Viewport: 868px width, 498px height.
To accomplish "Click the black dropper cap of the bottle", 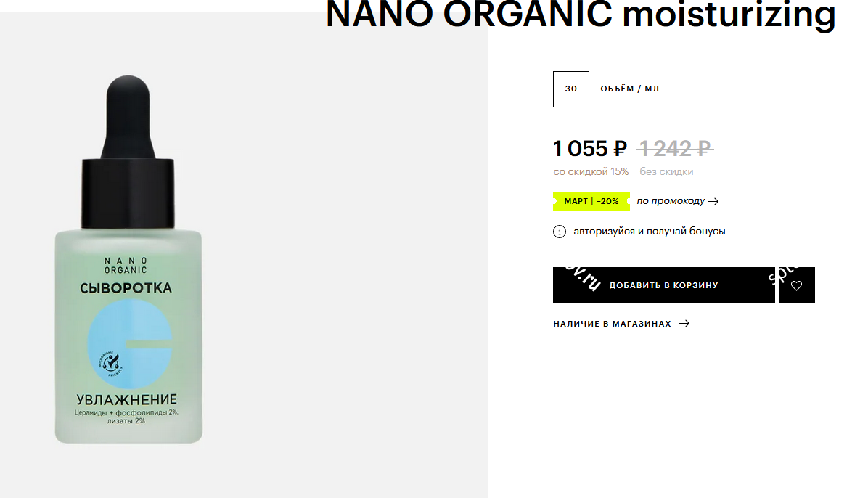I will pos(128,152).
